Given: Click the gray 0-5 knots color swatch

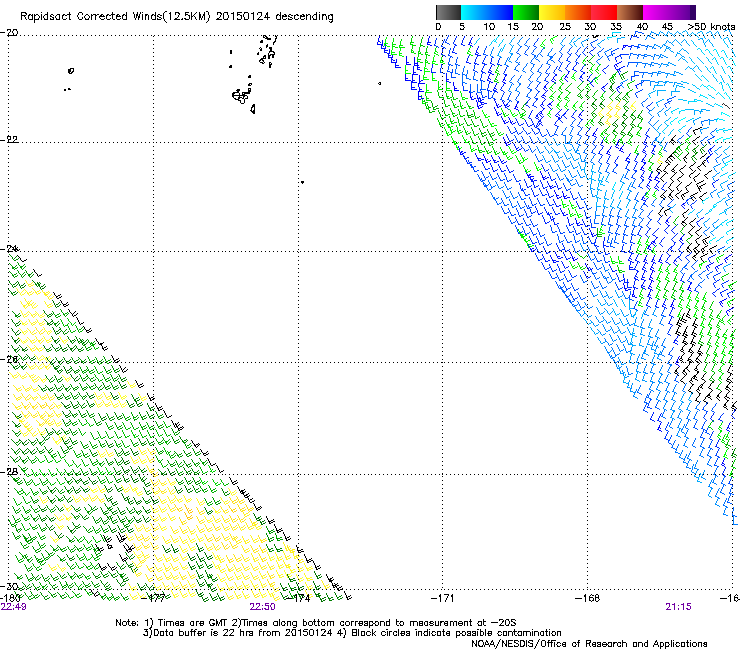Looking at the screenshot, I should [x=448, y=12].
